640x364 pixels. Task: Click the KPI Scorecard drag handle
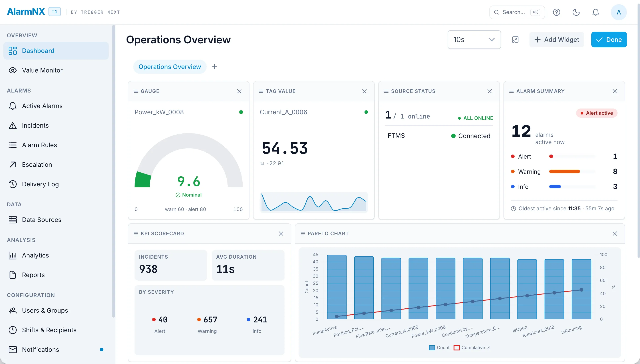(x=136, y=233)
